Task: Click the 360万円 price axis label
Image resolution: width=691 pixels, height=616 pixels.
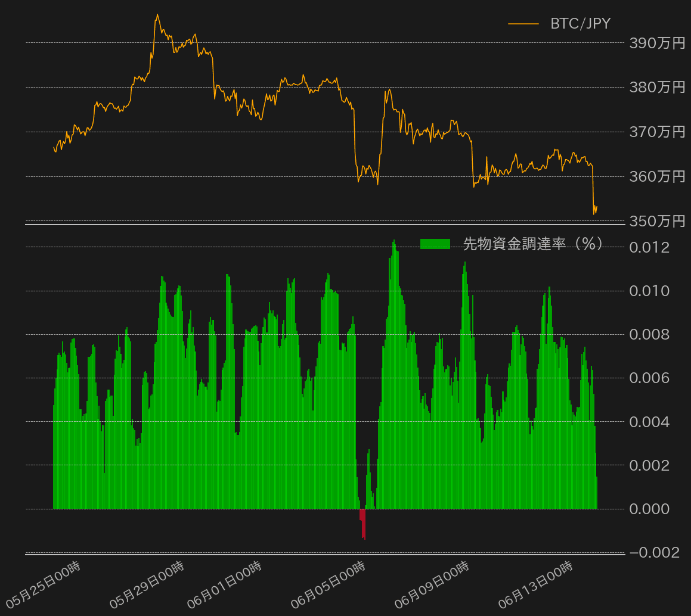Action: 657,177
